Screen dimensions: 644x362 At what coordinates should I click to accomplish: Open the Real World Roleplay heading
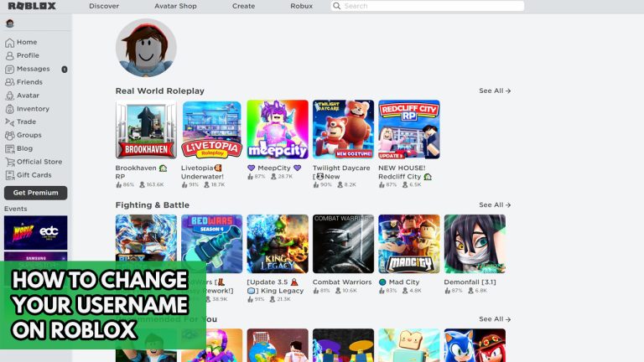160,90
